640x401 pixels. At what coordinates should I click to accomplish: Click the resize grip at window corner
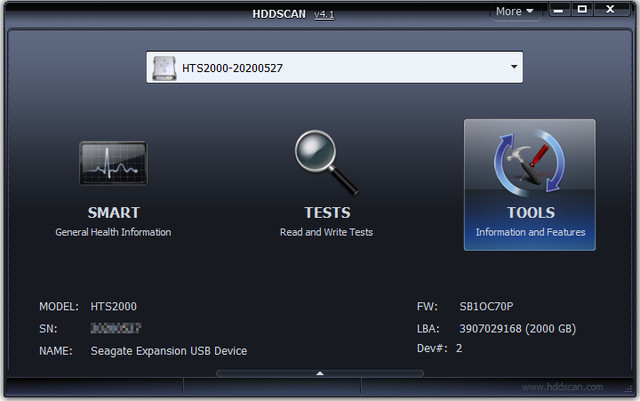pyautogui.click(x=629, y=390)
